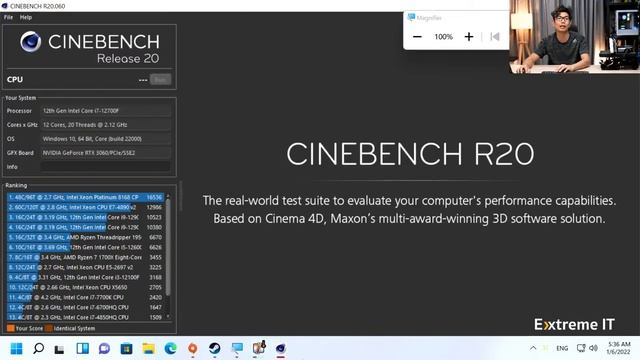Select the Processor field 12th Gen Intel Core i7-12700F

coord(106,111)
